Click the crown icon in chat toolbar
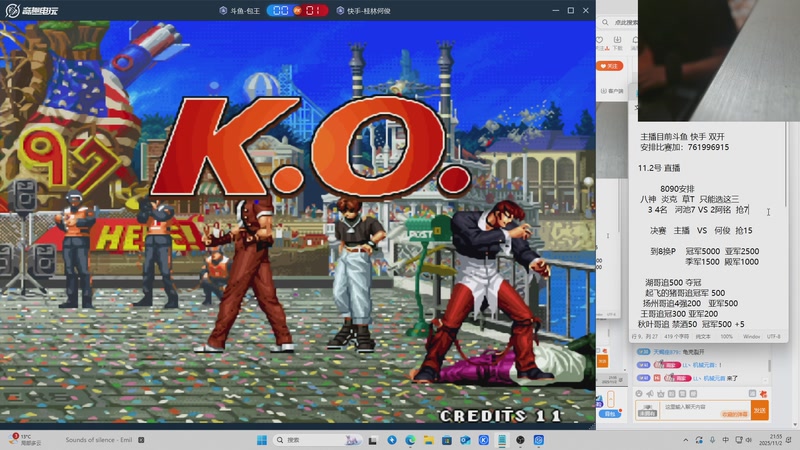This screenshot has height=450, width=800. (x=661, y=394)
